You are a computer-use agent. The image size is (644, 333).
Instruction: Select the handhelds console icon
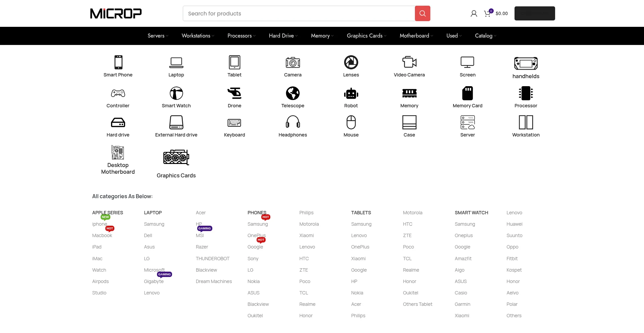tap(526, 63)
